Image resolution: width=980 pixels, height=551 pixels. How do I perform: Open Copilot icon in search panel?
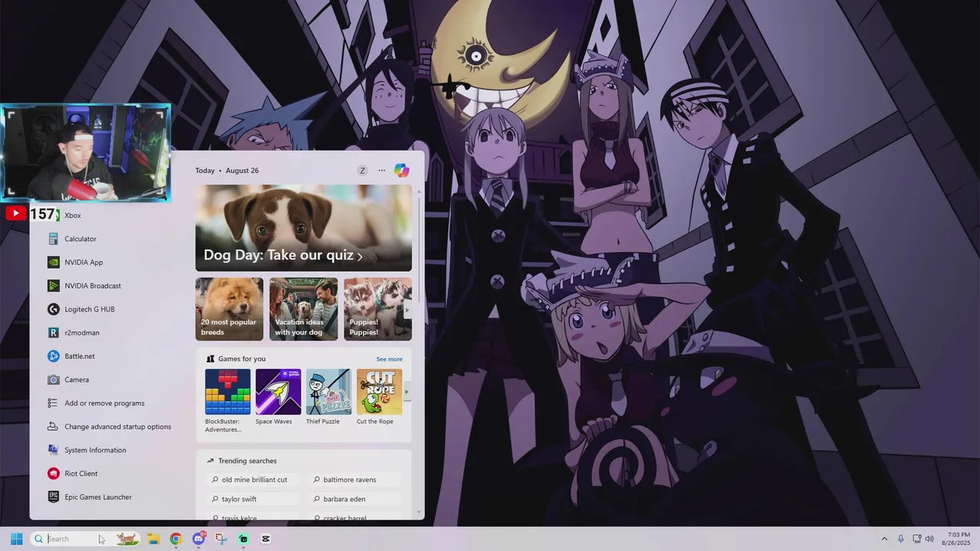click(x=401, y=170)
